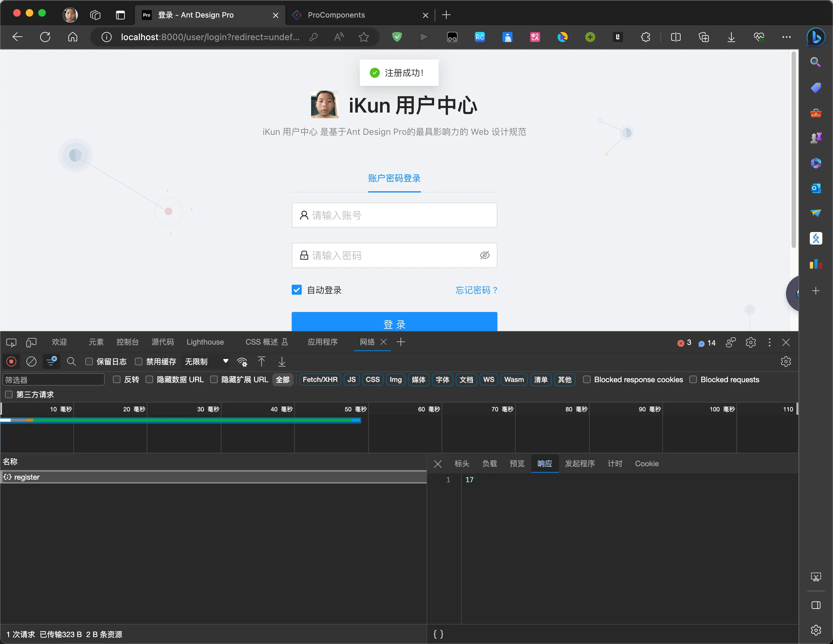Viewport: 833px width, 644px height.
Task: Go to browser home page
Action: click(x=72, y=37)
